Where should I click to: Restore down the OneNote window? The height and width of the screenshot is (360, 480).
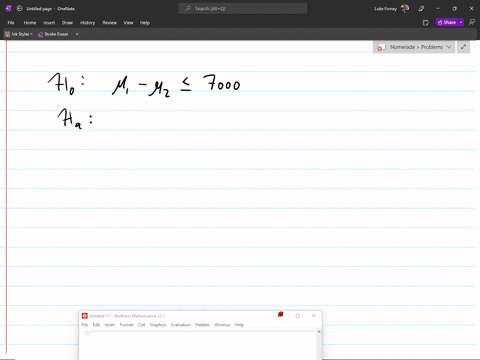(454, 8)
